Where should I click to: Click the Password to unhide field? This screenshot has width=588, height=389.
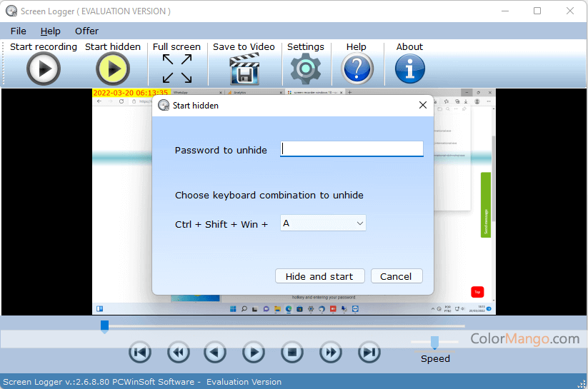pos(352,149)
